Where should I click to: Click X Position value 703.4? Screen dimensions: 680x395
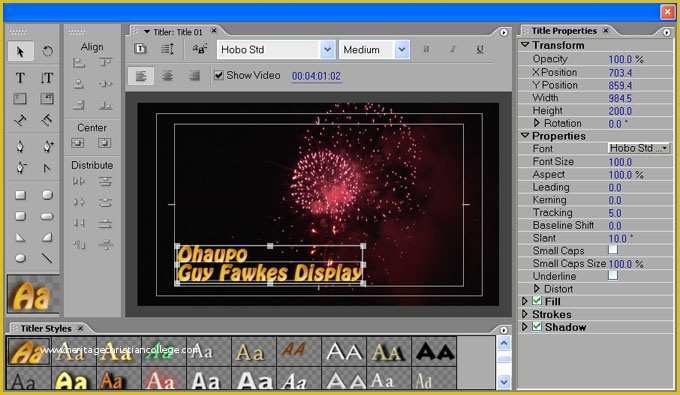620,73
